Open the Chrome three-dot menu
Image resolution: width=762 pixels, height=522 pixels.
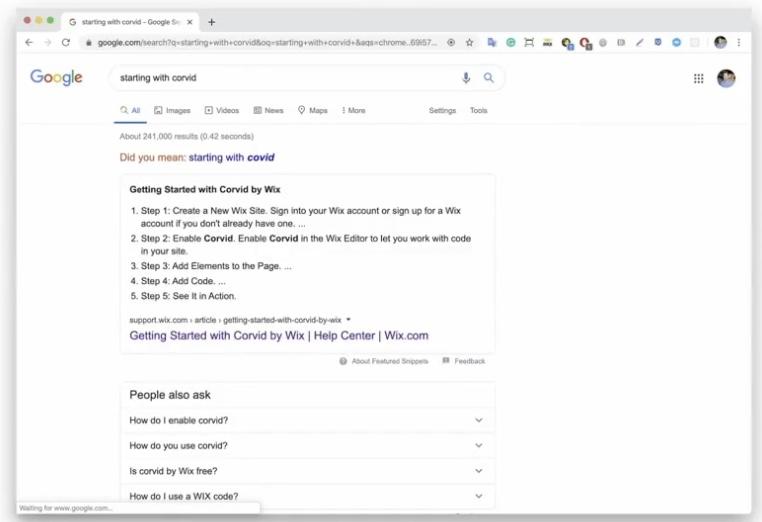tap(739, 43)
